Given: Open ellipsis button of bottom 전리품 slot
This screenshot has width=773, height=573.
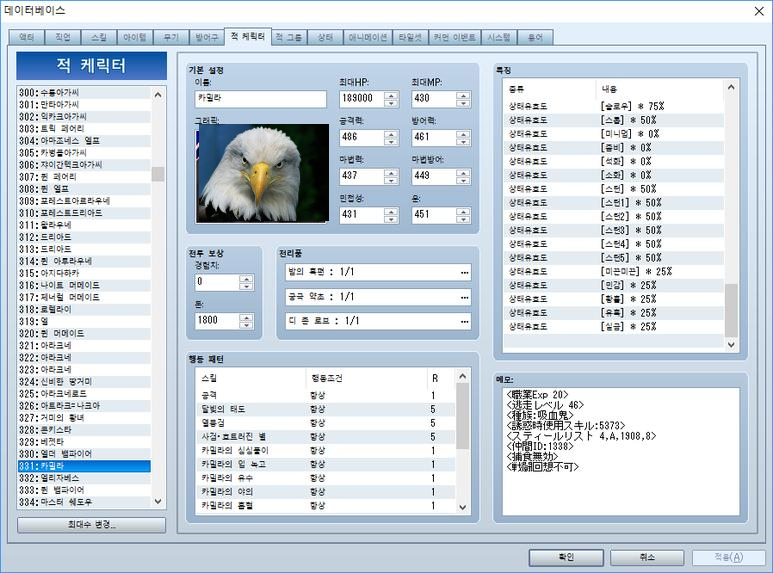Looking at the screenshot, I should [464, 321].
